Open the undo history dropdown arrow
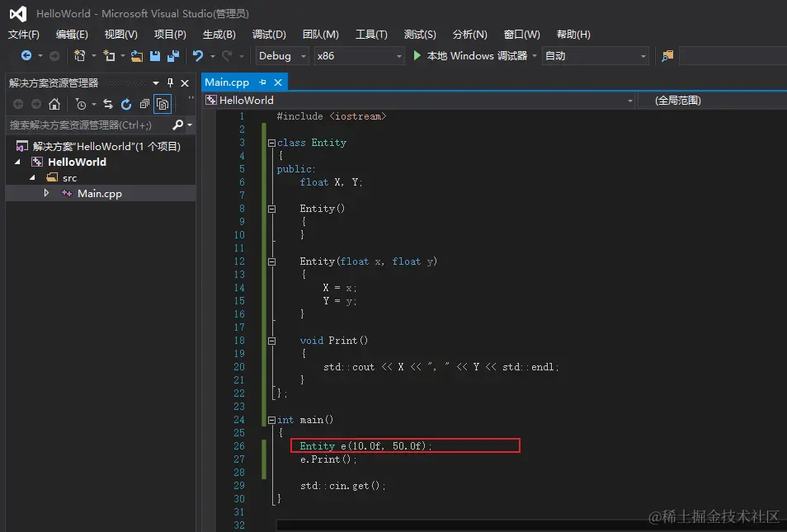This screenshot has height=532, width=787. point(212,56)
